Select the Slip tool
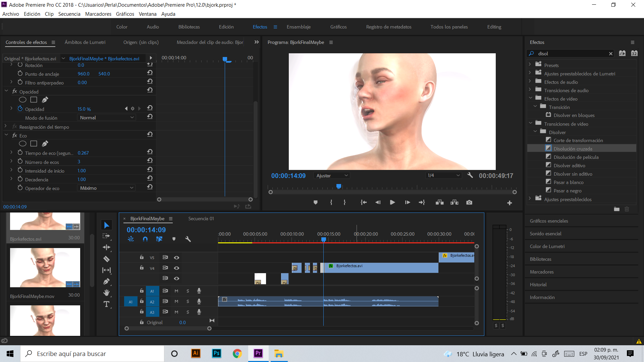This screenshot has height=362, width=644. [106, 270]
